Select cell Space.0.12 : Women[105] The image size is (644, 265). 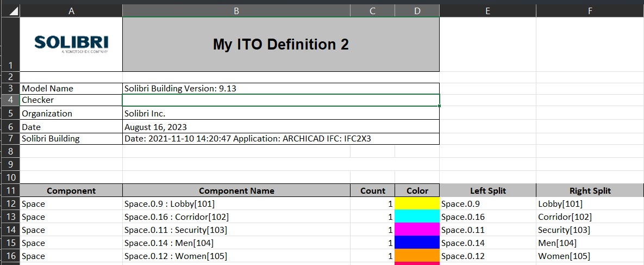click(236, 256)
